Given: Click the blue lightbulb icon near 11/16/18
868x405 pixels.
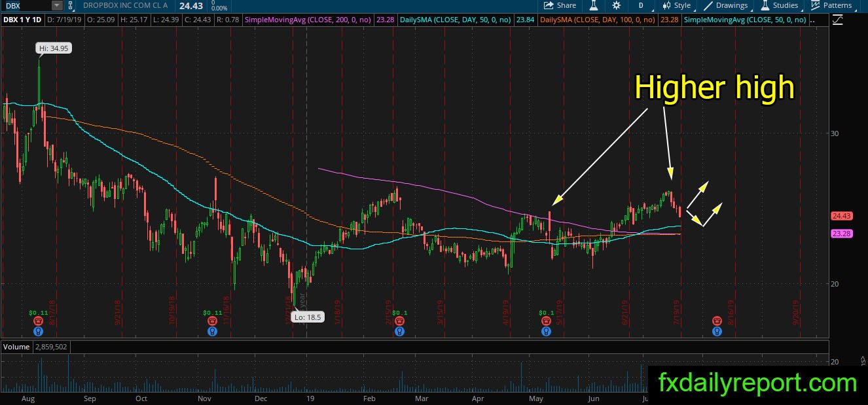Looking at the screenshot, I should click(x=213, y=332).
